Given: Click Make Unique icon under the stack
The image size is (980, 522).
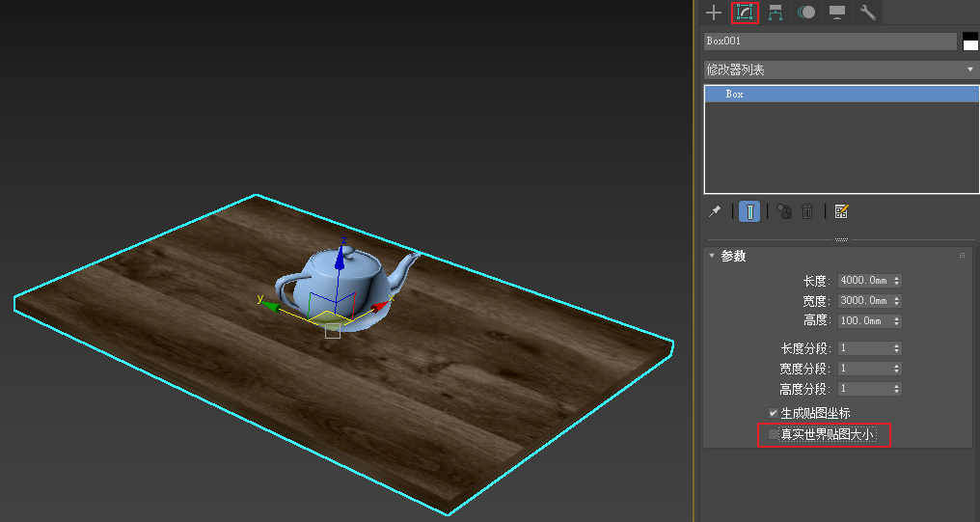Looking at the screenshot, I should pos(783,211).
